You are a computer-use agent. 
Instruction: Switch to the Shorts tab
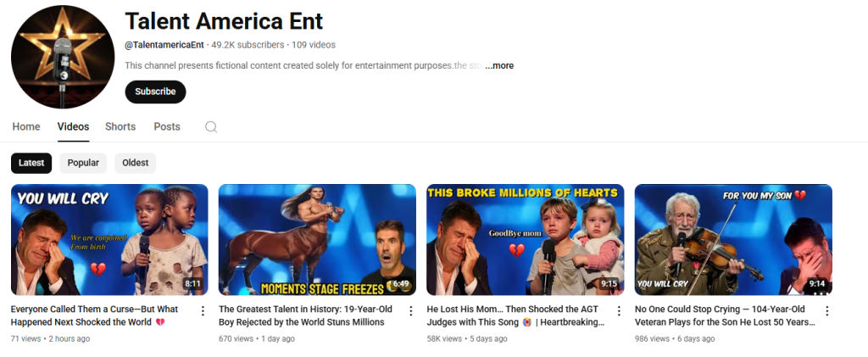coord(120,126)
